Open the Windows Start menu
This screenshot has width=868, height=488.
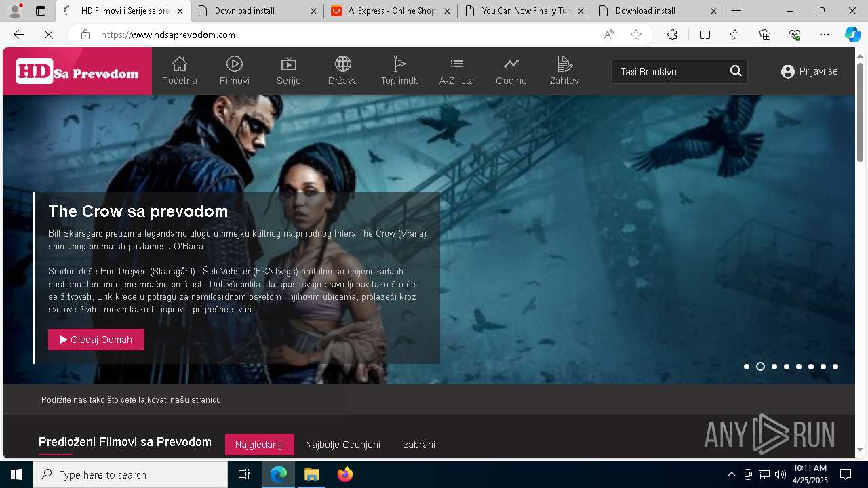click(16, 474)
